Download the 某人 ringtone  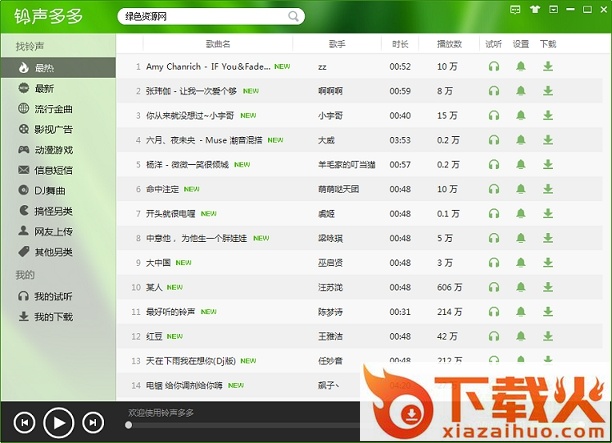pos(547,286)
